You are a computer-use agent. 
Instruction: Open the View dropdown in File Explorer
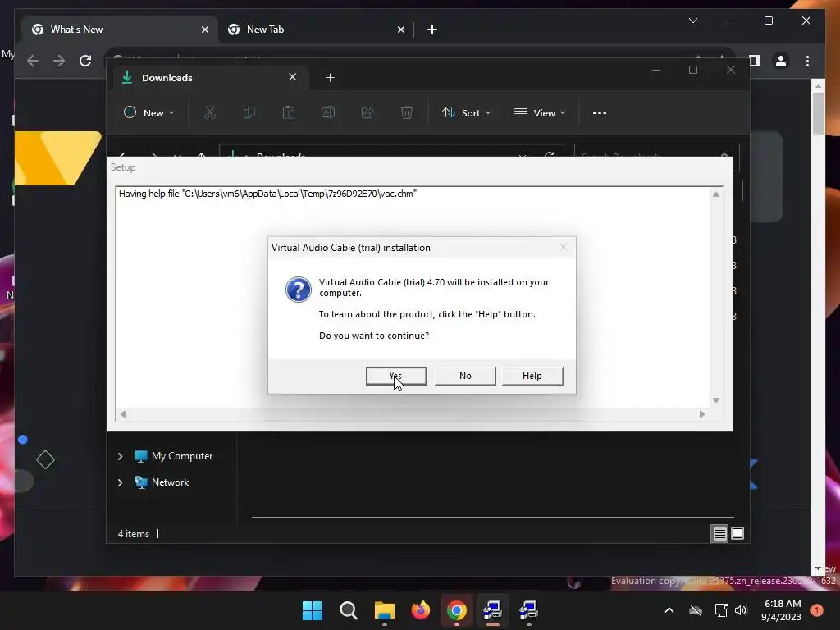coord(540,112)
